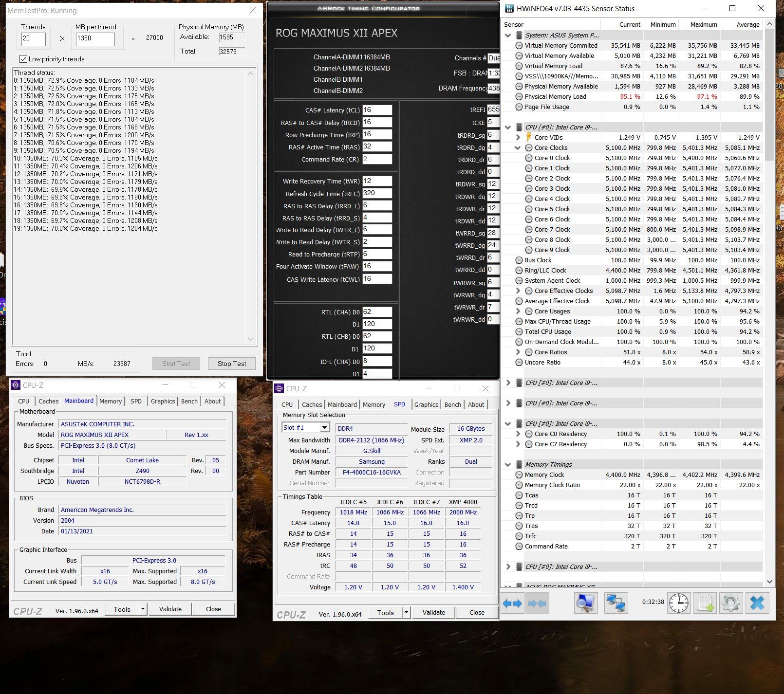Select the Memory Clock Ratio row
This screenshot has width=784, height=694.
click(x=633, y=485)
